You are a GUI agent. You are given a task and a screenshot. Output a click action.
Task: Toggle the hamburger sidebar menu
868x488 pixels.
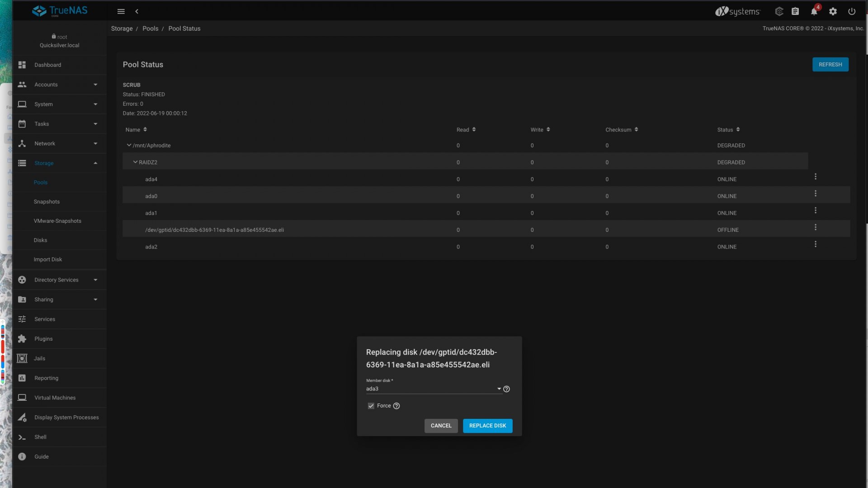[121, 11]
